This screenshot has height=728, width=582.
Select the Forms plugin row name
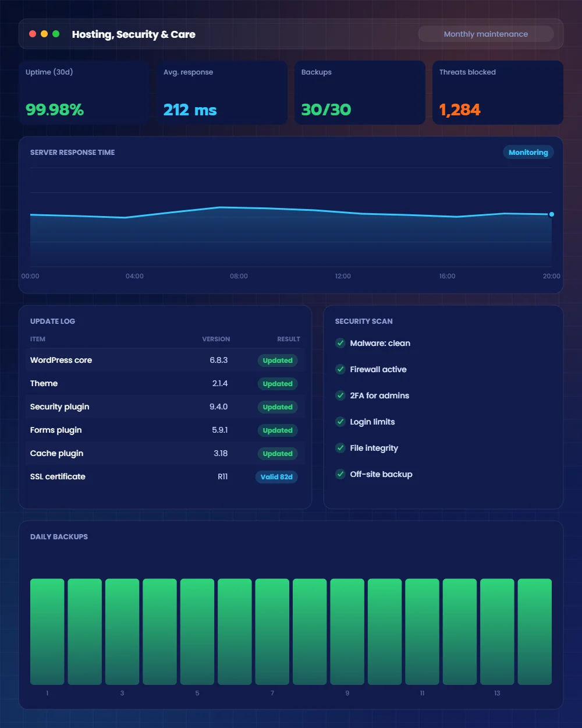(56, 430)
